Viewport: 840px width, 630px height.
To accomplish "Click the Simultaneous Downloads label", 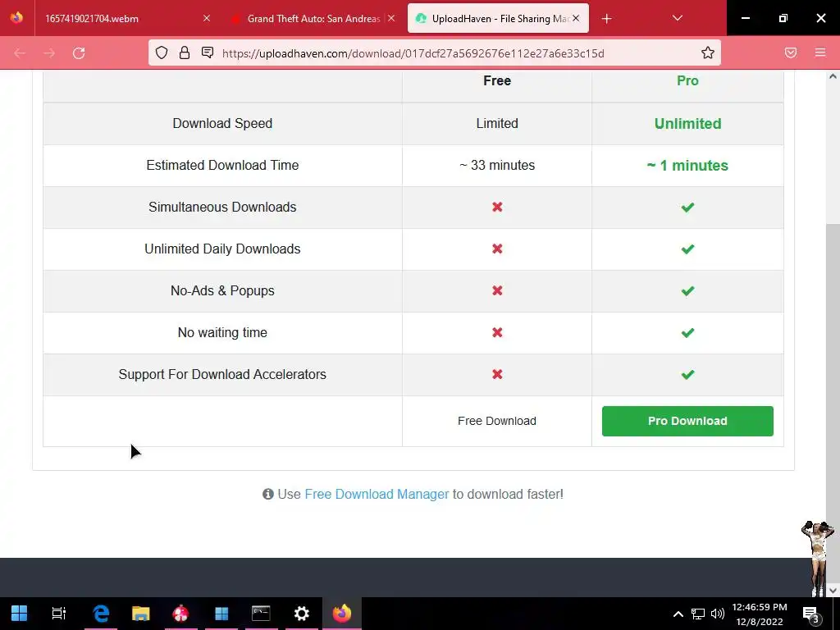I will pyautogui.click(x=222, y=207).
